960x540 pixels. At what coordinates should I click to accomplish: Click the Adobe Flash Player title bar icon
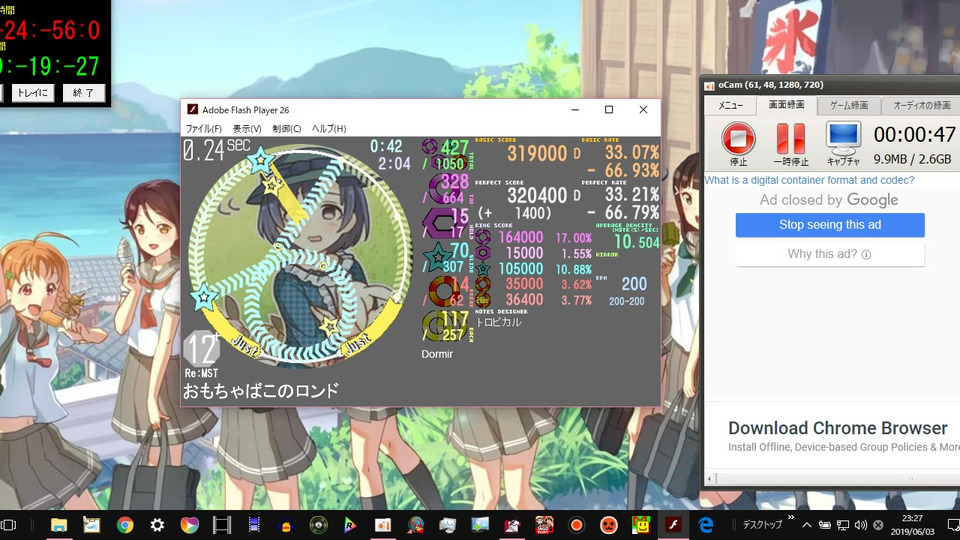[192, 110]
